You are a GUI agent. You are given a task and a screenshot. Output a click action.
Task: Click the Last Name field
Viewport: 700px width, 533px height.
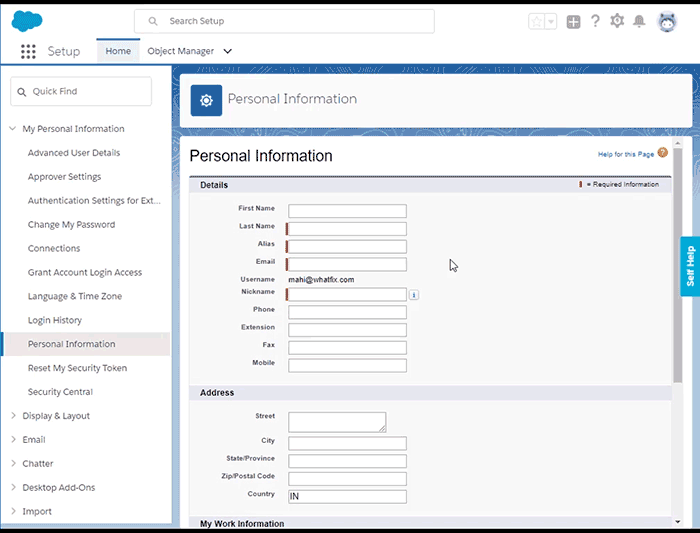(347, 229)
